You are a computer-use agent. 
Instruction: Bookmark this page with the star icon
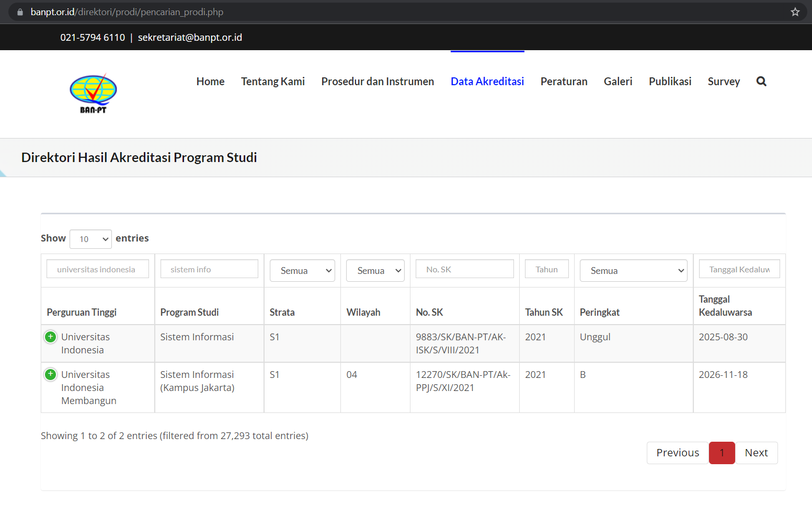pos(795,12)
